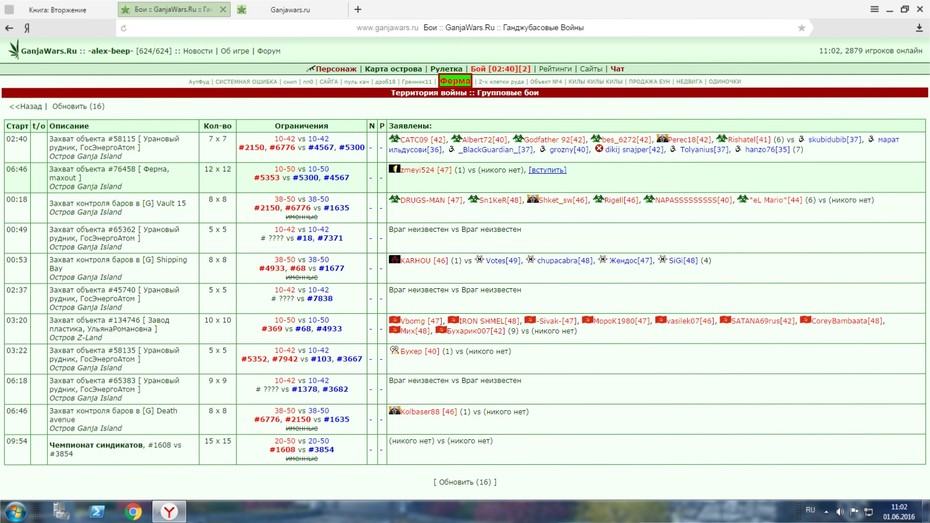Click the icon next to zmeyi524
This screenshot has width=930, height=523.
(394, 169)
